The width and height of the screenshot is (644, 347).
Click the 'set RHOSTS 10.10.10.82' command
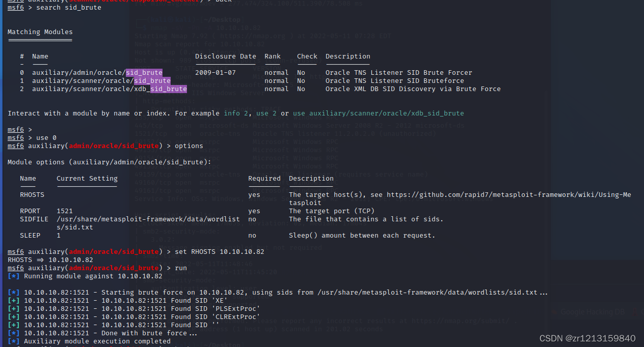click(x=220, y=252)
